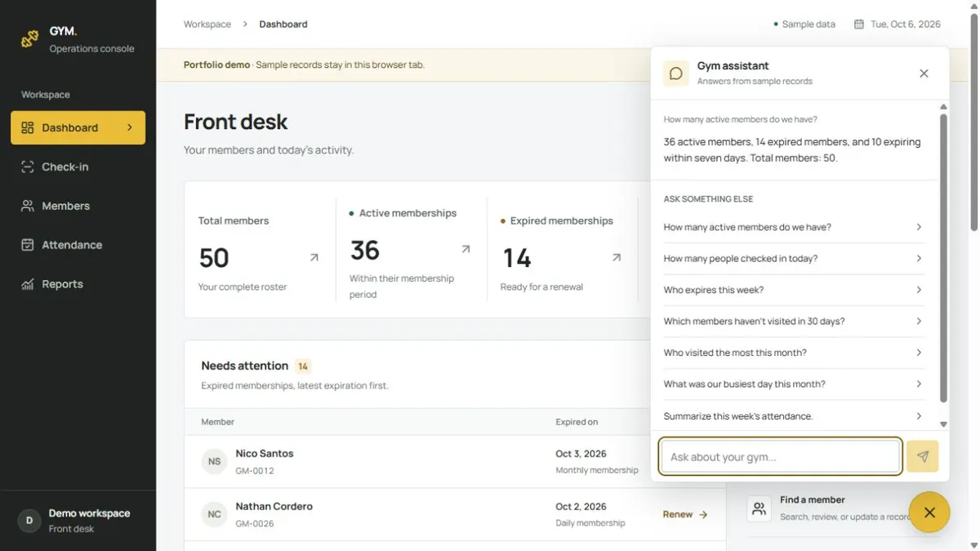
Task: Ask 'How many people checked in today?'
Action: click(x=794, y=259)
